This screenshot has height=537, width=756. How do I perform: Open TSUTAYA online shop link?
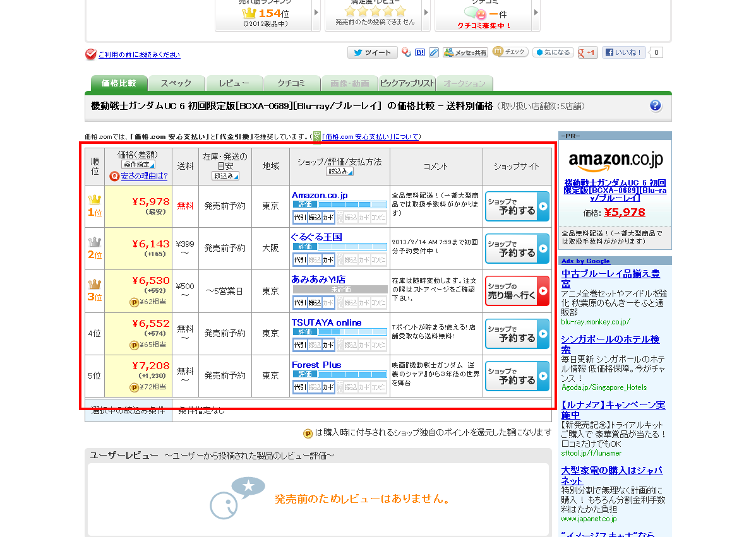pos(327,322)
